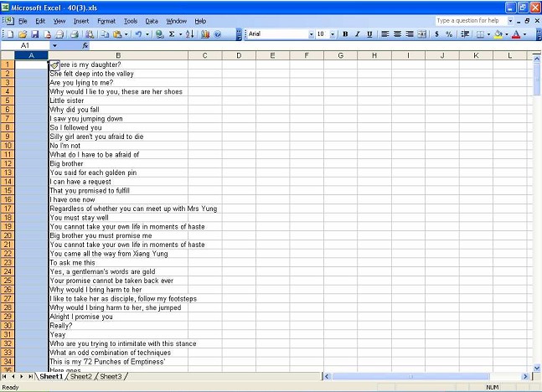Toggle Underline formatting
This screenshot has height=392, width=542.
coord(369,34)
